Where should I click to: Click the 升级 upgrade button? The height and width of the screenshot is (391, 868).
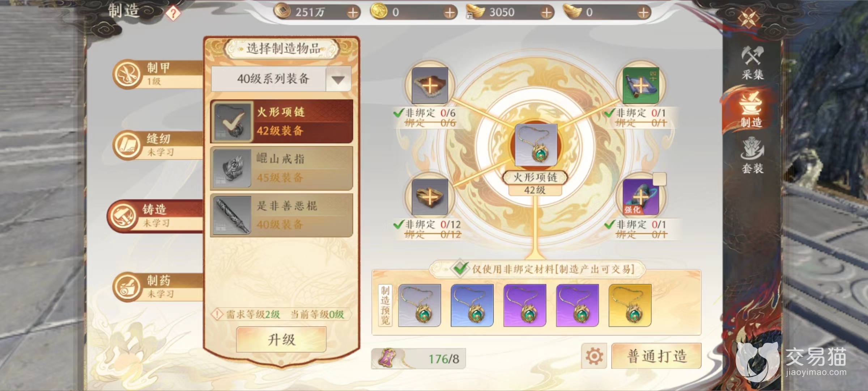(x=281, y=340)
